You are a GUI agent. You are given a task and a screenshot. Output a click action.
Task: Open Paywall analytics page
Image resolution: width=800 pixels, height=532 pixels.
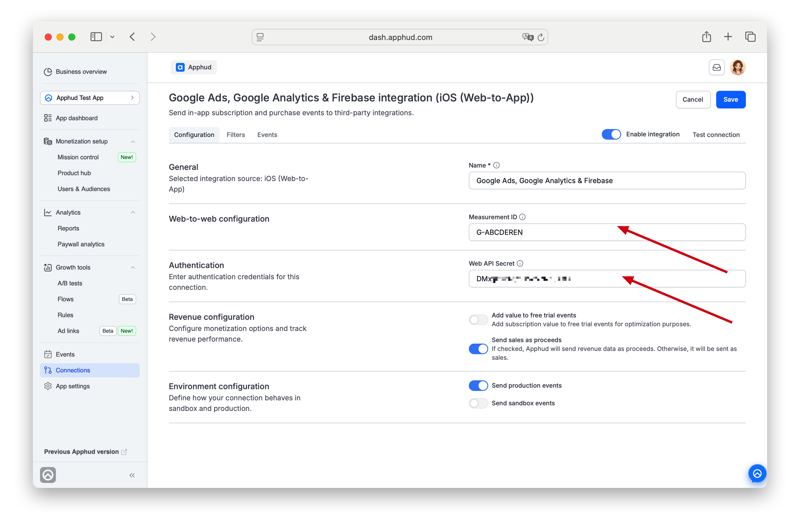click(81, 244)
